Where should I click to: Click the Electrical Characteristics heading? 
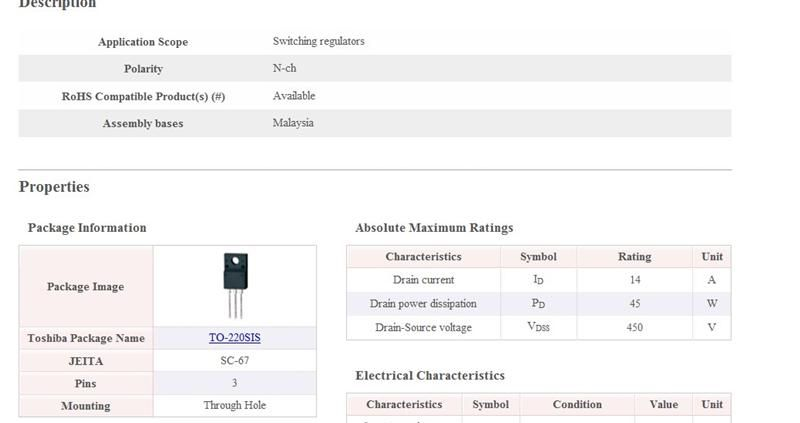click(430, 376)
